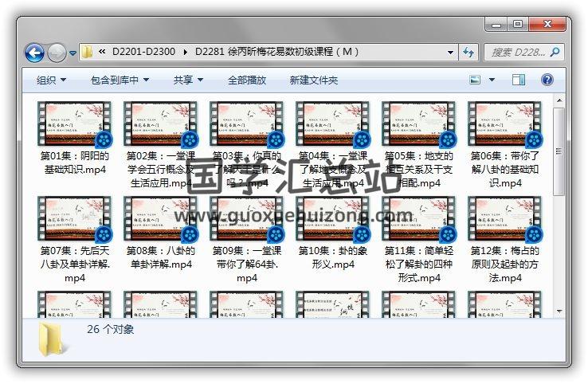Click the vertical scrollbar thumb
Image resolution: width=588 pixels, height=384 pixels.
559,151
